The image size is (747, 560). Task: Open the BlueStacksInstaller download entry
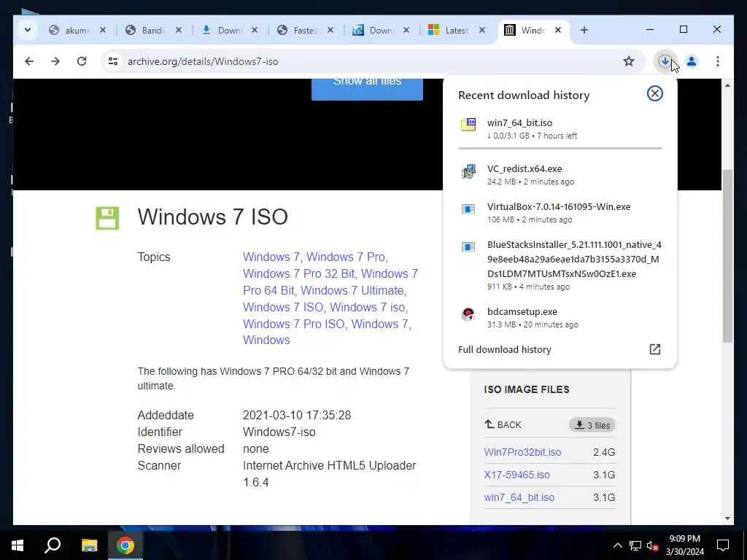560,265
